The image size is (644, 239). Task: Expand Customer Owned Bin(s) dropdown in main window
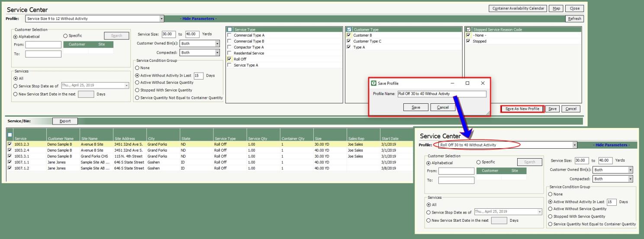tap(217, 44)
